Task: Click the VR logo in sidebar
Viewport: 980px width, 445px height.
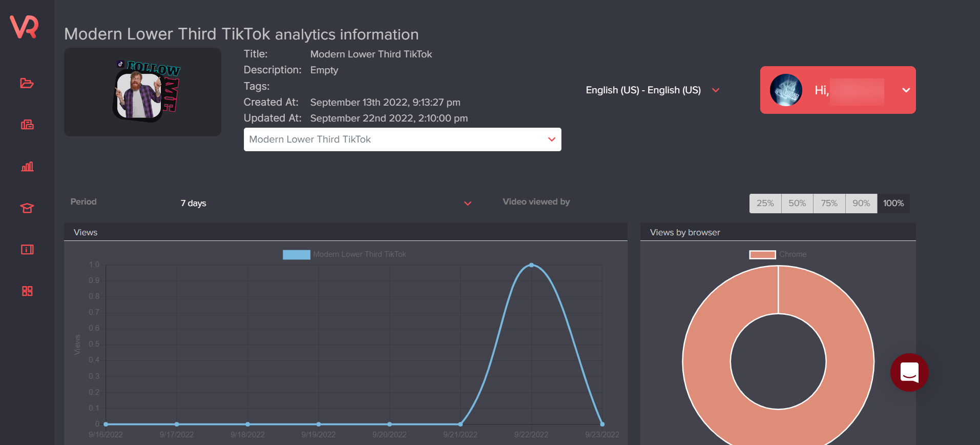Action: [24, 27]
